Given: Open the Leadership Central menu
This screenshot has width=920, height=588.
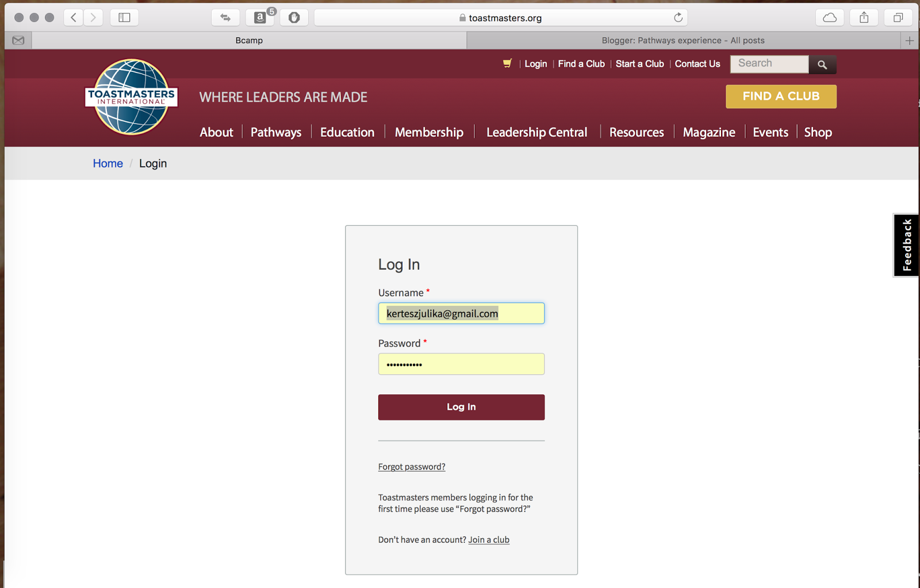Looking at the screenshot, I should [536, 132].
